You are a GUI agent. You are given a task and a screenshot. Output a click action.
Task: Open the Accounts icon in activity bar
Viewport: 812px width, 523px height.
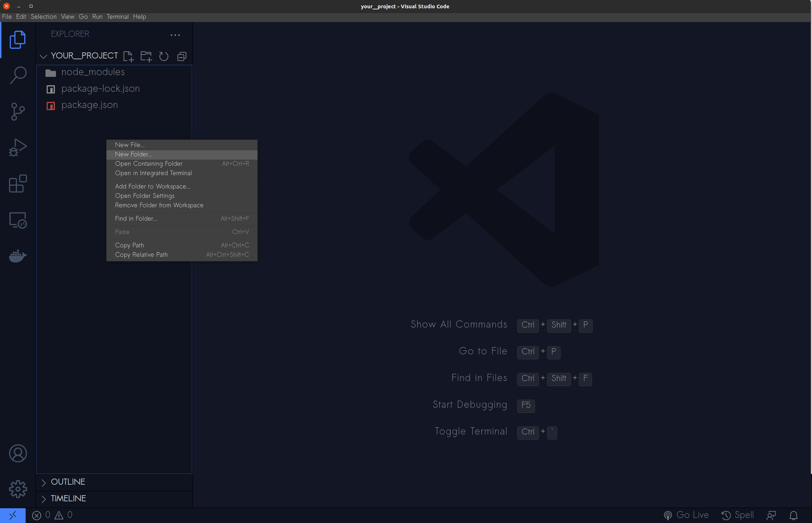point(18,453)
